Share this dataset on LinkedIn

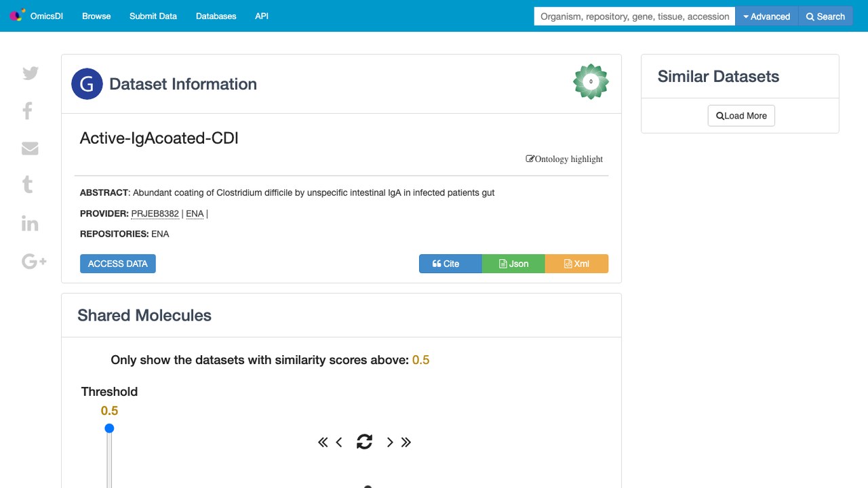[x=30, y=223]
